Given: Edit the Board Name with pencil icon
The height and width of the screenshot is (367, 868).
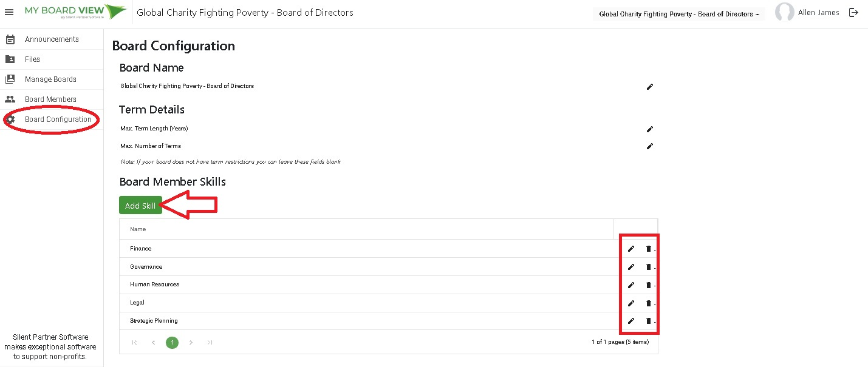Looking at the screenshot, I should point(649,87).
